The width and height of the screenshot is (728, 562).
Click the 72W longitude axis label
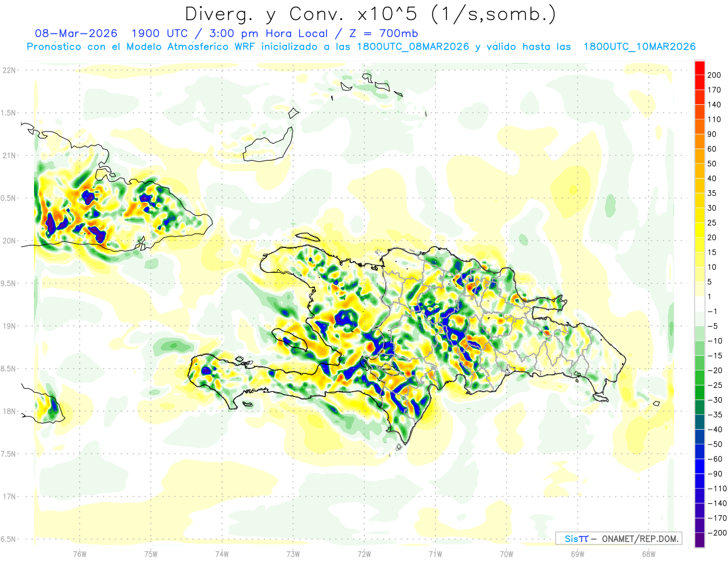tap(364, 554)
